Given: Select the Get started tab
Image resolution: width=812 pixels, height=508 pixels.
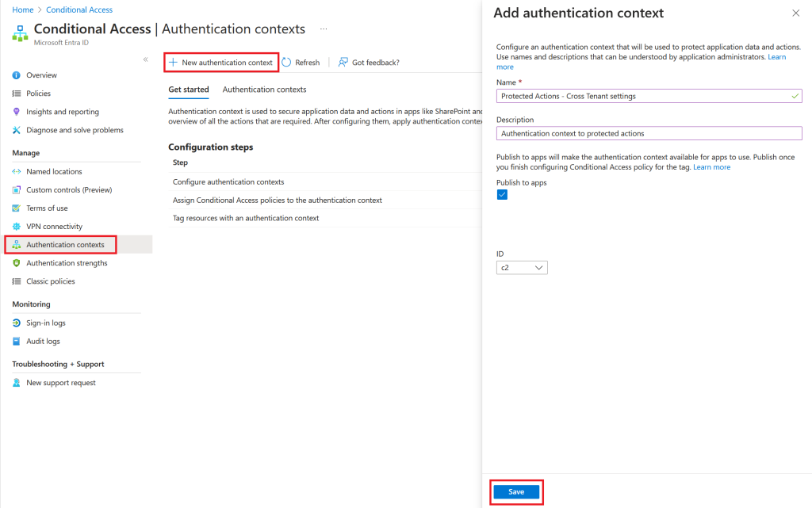Looking at the screenshot, I should pos(189,90).
